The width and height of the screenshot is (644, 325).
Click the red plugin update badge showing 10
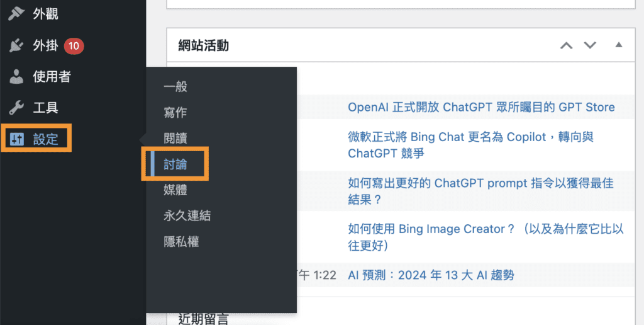(74, 45)
